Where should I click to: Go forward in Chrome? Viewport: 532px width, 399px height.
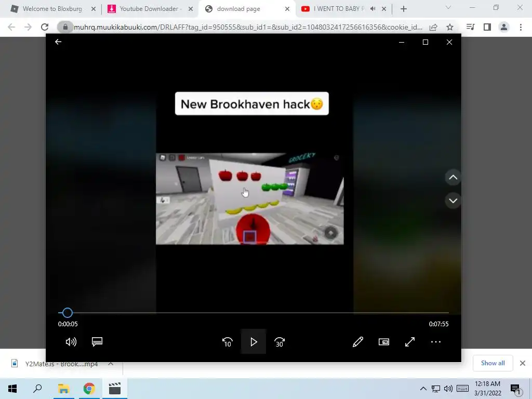pyautogui.click(x=28, y=27)
